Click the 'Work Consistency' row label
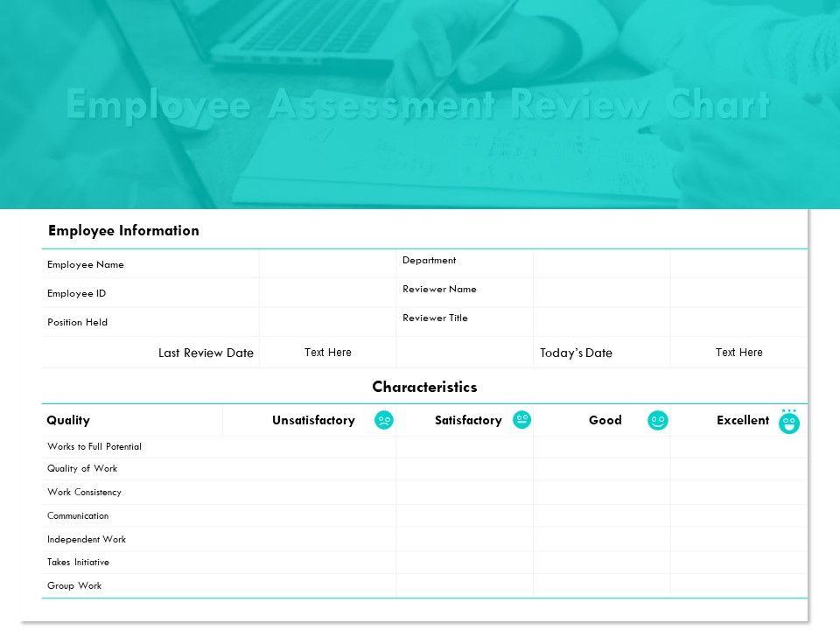This screenshot has width=840, height=630. [x=84, y=492]
